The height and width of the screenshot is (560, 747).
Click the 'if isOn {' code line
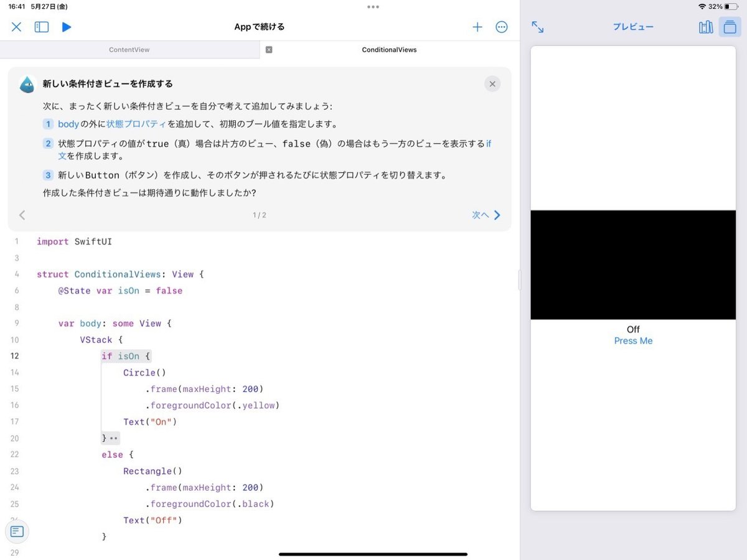pyautogui.click(x=126, y=357)
